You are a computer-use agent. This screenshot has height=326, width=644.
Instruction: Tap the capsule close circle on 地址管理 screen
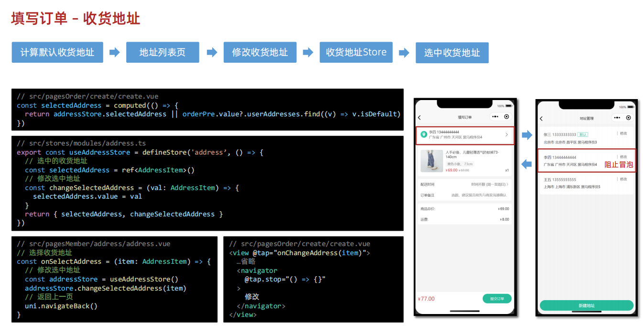click(628, 118)
